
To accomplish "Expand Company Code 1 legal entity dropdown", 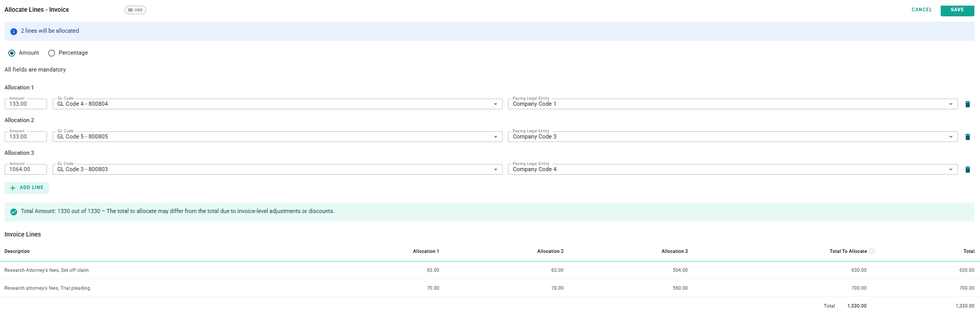I will pyautogui.click(x=733, y=104).
